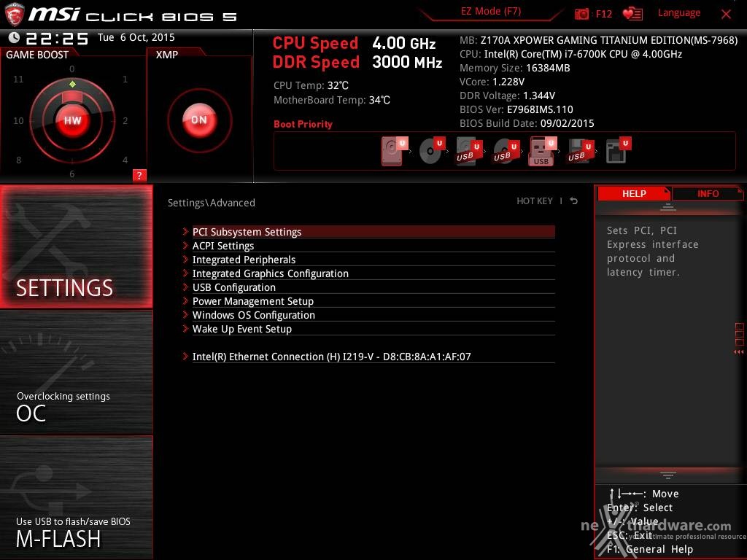Click the DDR Speed 3000 MHz value
Image resolution: width=747 pixels, height=560 pixels.
pyautogui.click(x=407, y=62)
